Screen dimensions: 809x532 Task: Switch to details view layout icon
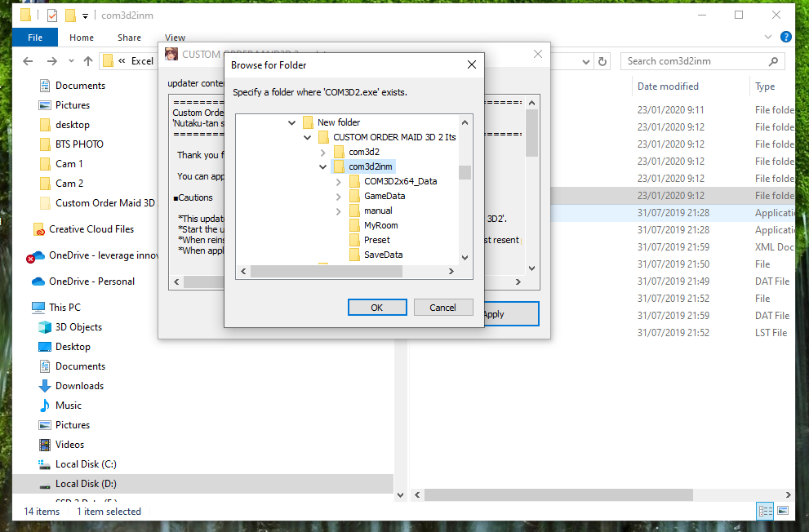pos(765,511)
